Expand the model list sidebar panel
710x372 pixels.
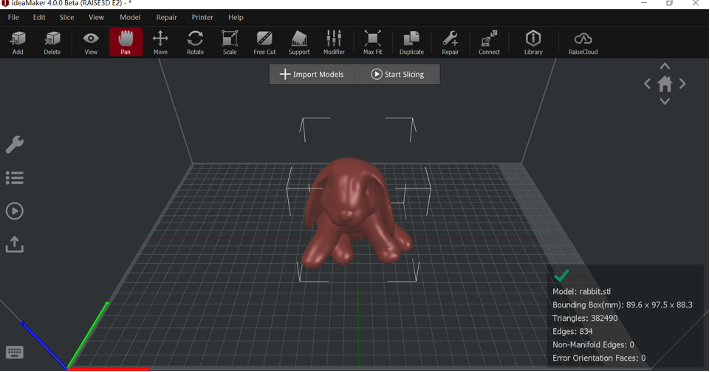pyautogui.click(x=14, y=178)
